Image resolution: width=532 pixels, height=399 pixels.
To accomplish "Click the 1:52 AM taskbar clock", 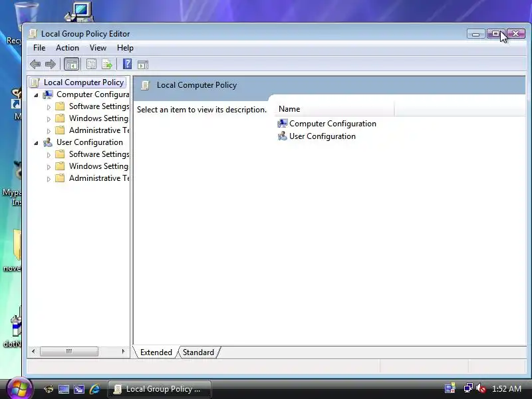I will (x=507, y=389).
